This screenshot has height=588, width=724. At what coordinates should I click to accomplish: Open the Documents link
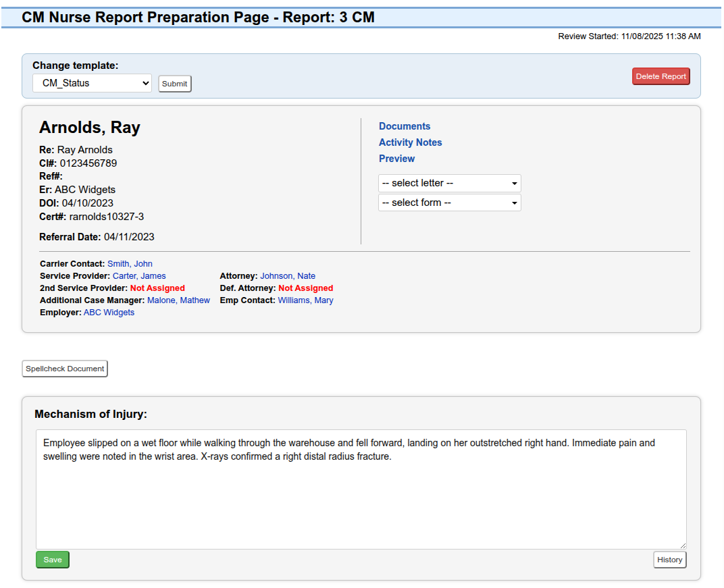404,126
